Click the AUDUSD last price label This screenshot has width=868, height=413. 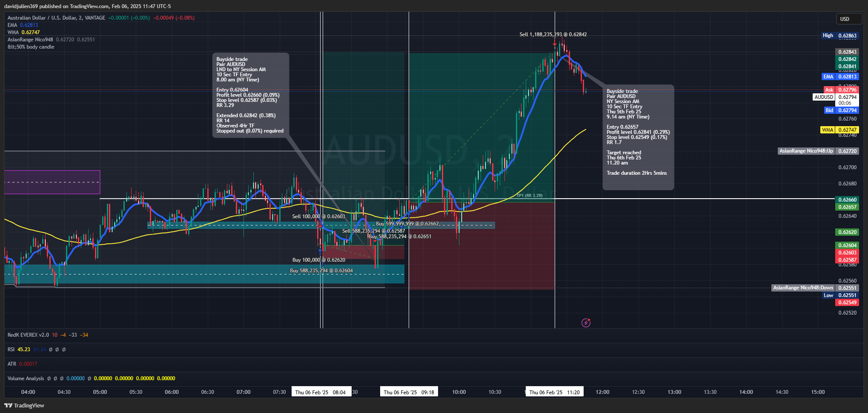836,100
